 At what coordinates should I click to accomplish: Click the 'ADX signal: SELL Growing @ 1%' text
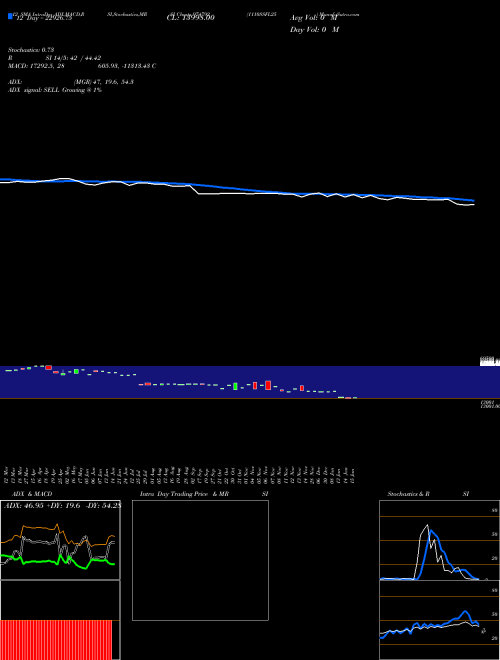pyautogui.click(x=55, y=90)
